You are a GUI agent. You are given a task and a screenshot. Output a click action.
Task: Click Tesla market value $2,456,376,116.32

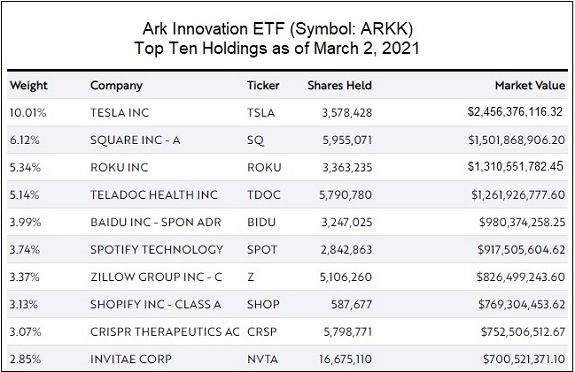click(x=515, y=112)
